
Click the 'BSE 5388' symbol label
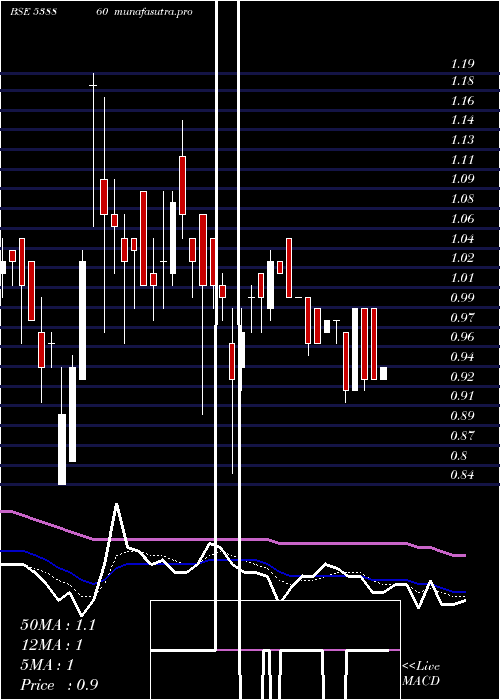click(33, 12)
